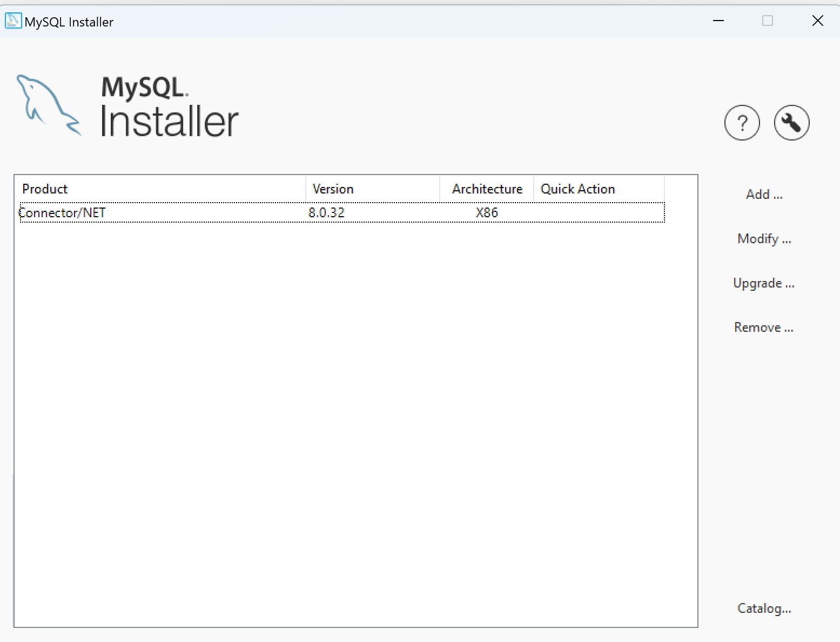Click the Architecture column header
840x642 pixels.
click(x=487, y=189)
